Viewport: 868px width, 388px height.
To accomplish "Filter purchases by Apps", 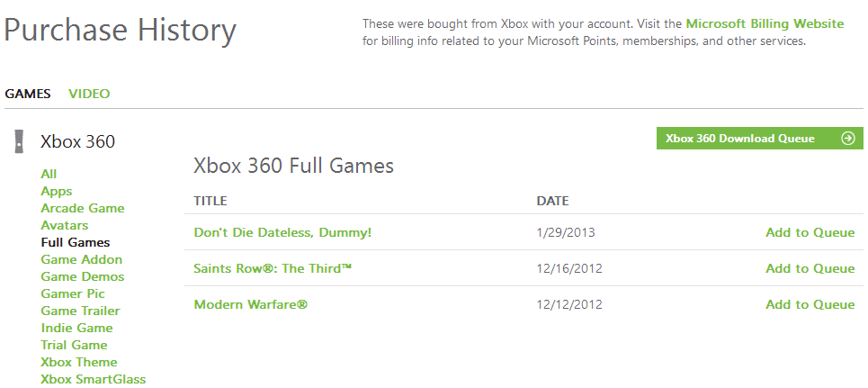I will pyautogui.click(x=57, y=191).
